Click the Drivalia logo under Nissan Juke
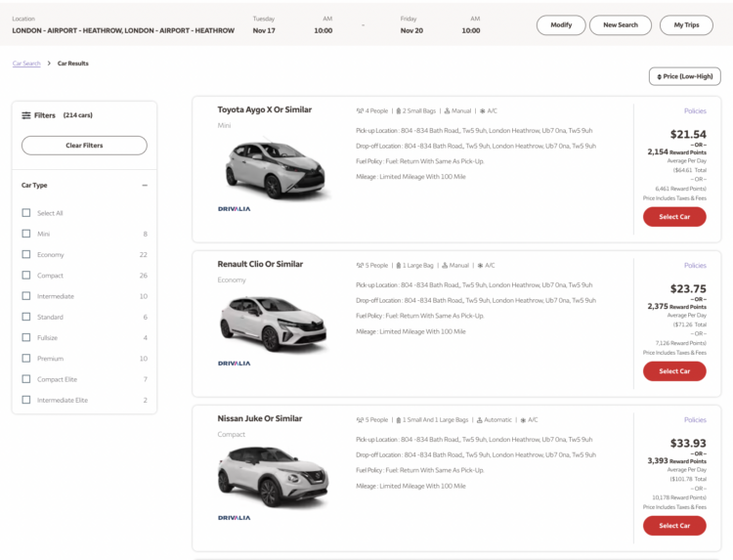This screenshot has width=733, height=560. tap(235, 518)
